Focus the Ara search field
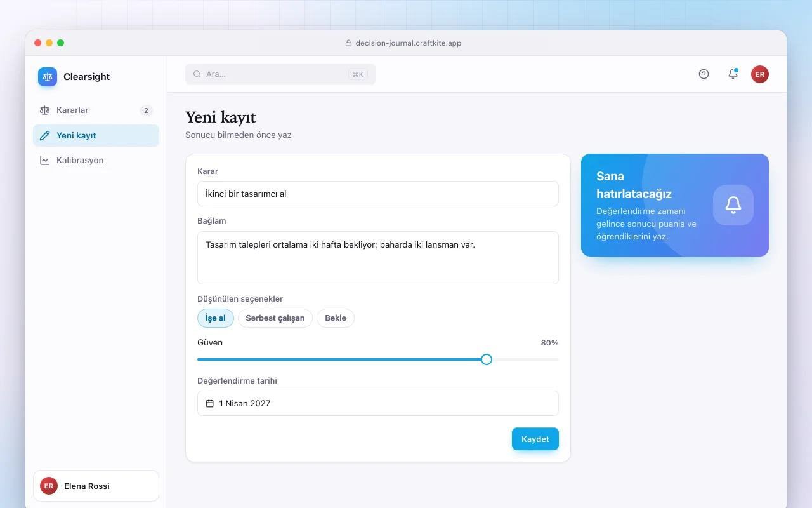This screenshot has height=508, width=812. coord(280,74)
